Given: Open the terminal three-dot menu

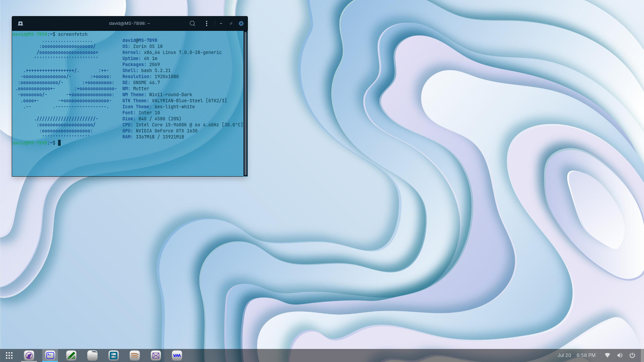Looking at the screenshot, I should point(207,23).
